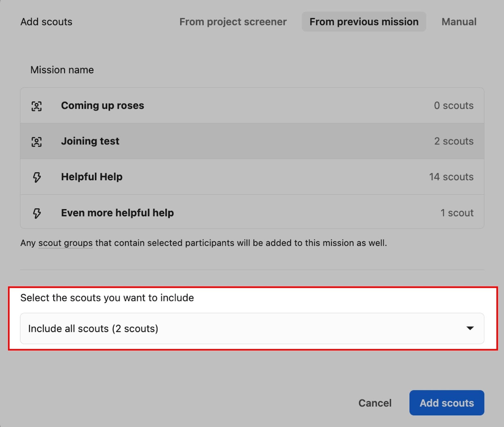Select the Even more helpful help mission

[x=117, y=213]
